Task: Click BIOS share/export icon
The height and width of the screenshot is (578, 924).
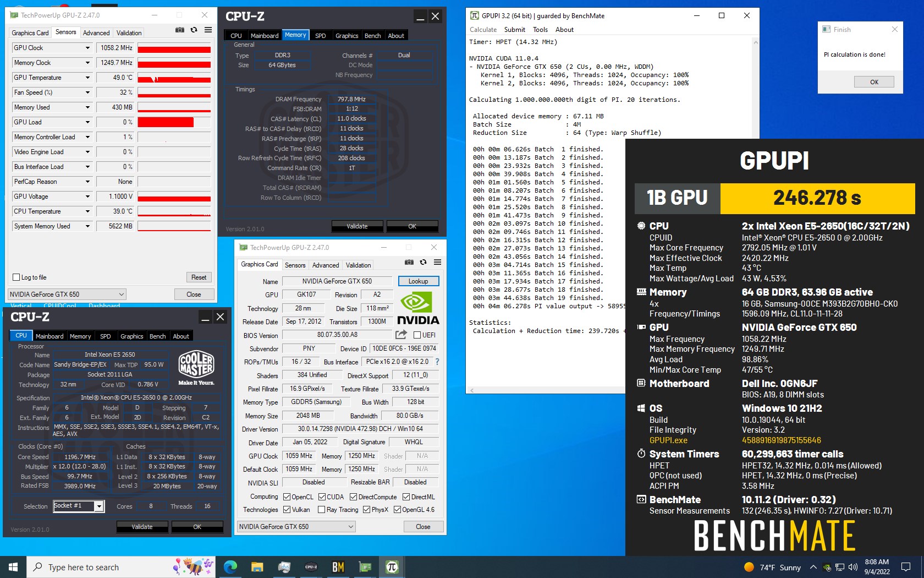Action: coord(401,334)
